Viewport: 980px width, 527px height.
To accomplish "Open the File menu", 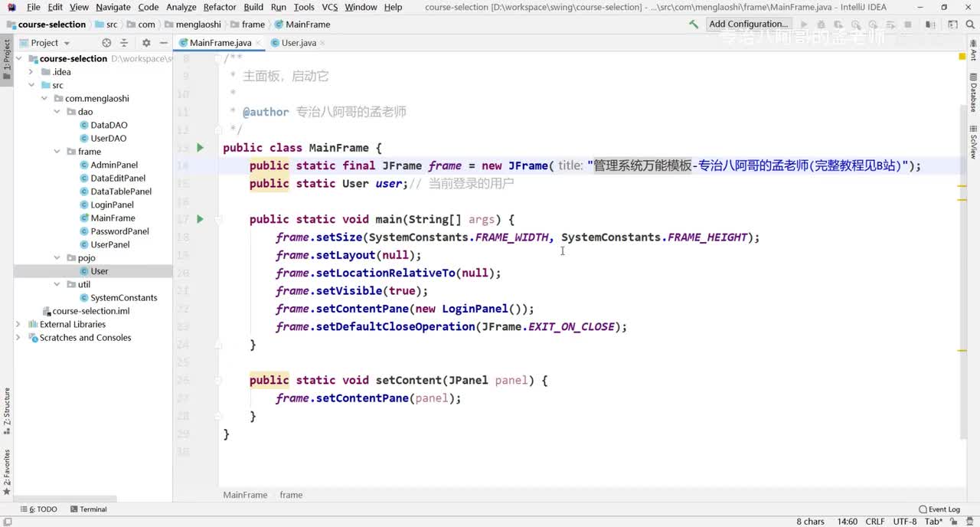I will pos(34,7).
